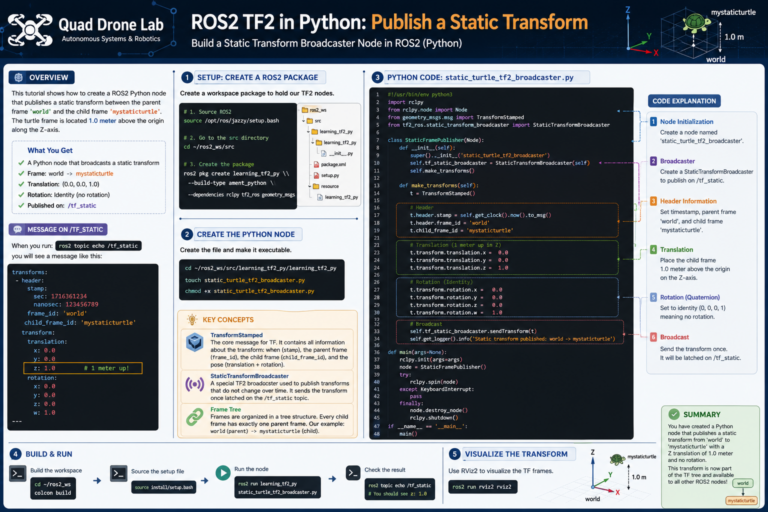
Task: Collapse the outer learning_tf2_py folder under src
Action: [309, 131]
